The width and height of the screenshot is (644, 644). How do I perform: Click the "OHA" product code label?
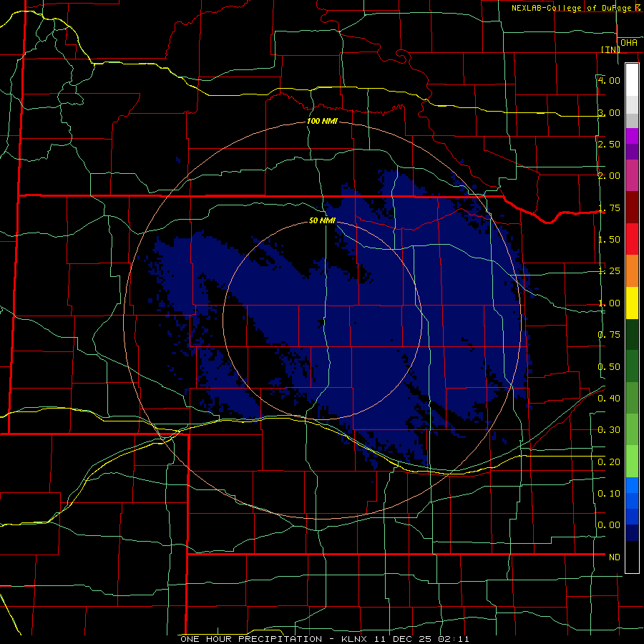pyautogui.click(x=629, y=43)
